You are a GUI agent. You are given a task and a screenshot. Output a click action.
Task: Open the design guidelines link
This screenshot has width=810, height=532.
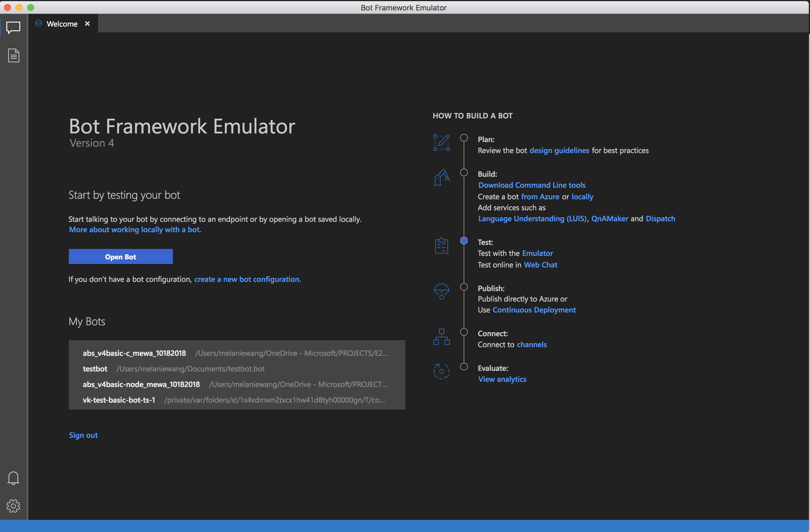coord(559,150)
